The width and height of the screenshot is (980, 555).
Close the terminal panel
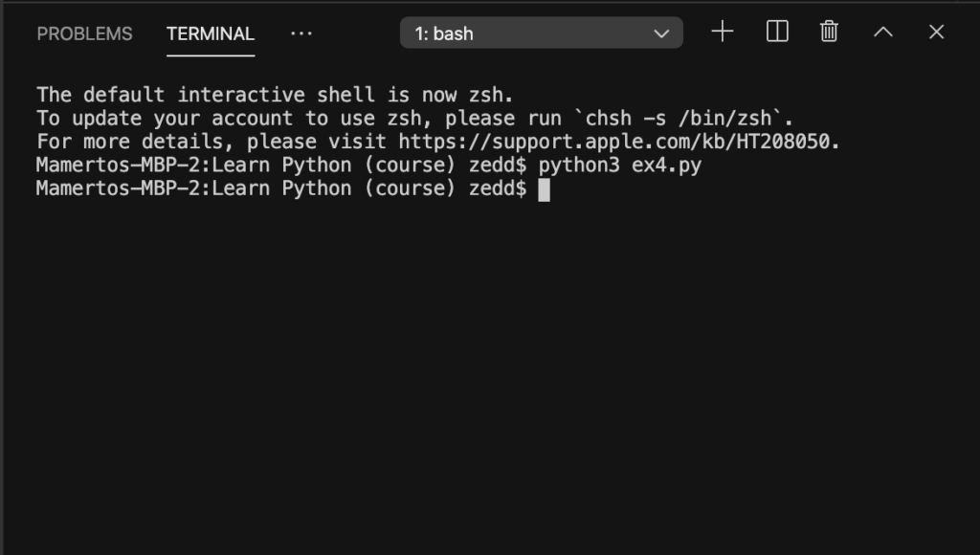click(936, 32)
